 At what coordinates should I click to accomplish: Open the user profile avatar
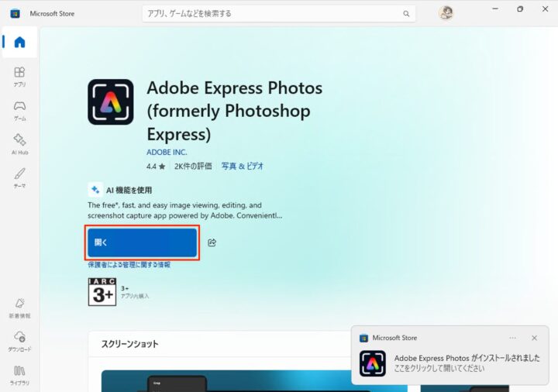(446, 13)
